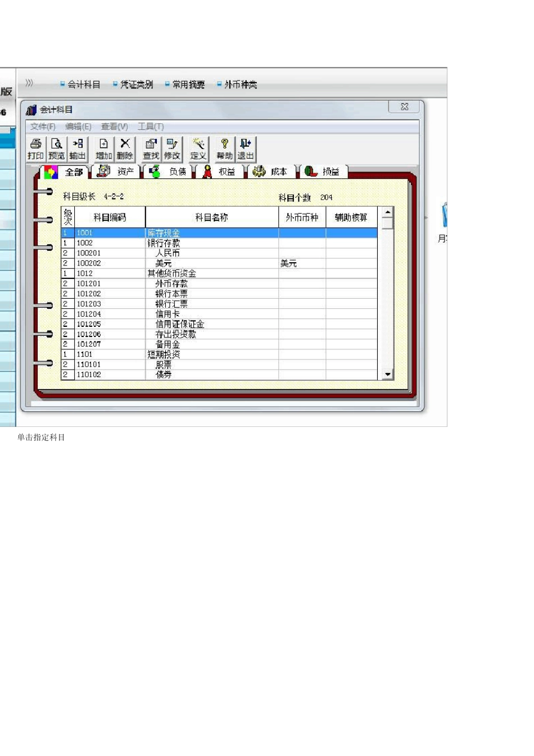Open the 编辑(E) menu
534x756 pixels.
pos(78,127)
